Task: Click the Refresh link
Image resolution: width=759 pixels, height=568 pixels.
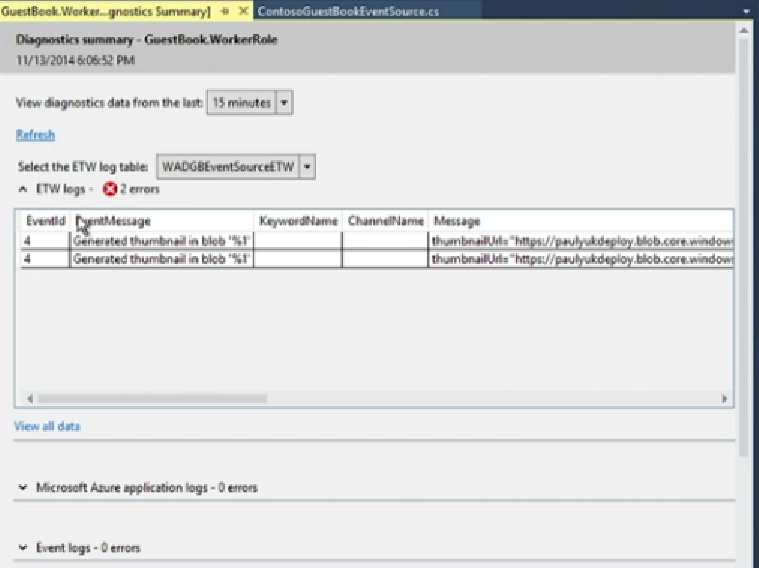Action: pyautogui.click(x=35, y=135)
